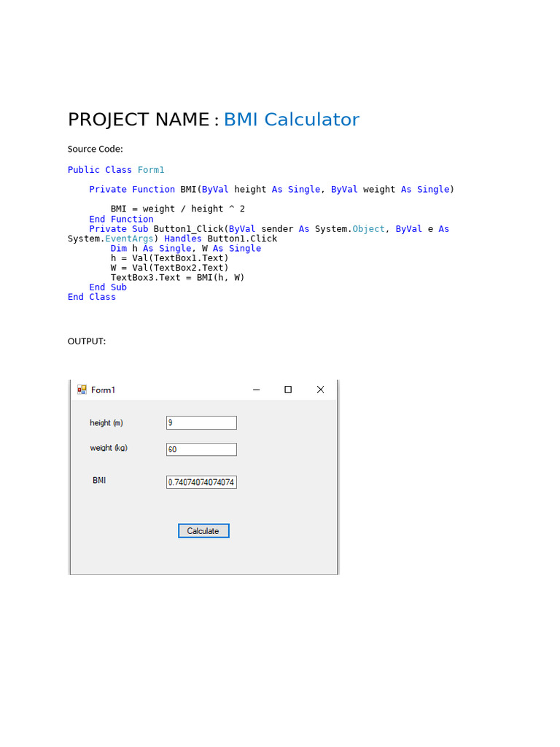
Task: Click the BMI result text box
Action: (x=201, y=482)
